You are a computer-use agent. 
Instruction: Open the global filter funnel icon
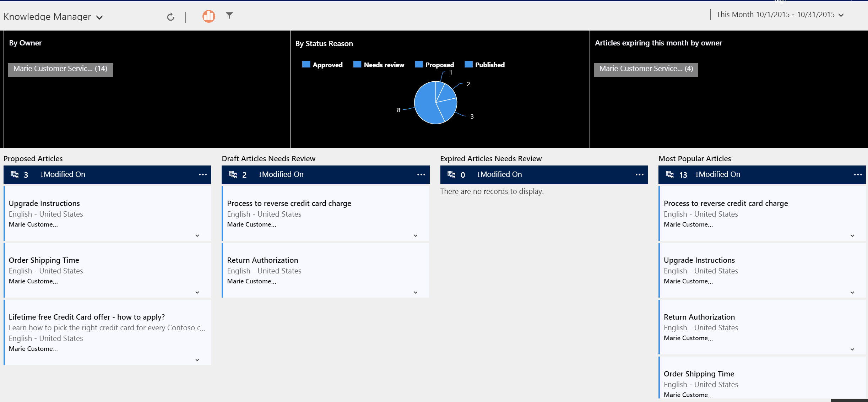click(x=229, y=15)
